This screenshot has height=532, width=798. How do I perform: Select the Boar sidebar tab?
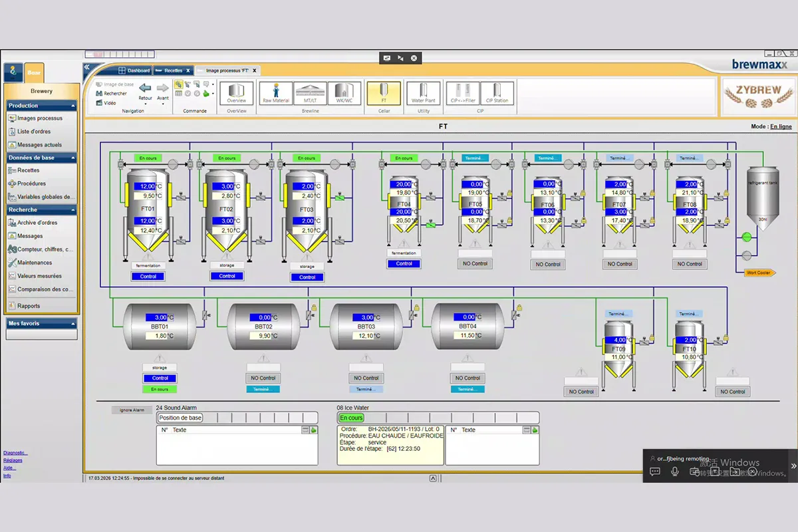pos(34,72)
